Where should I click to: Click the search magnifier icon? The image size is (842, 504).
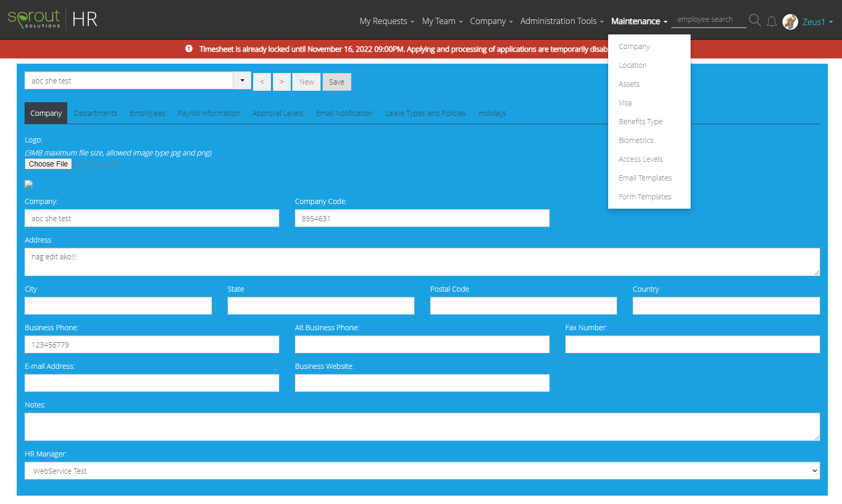tap(754, 20)
